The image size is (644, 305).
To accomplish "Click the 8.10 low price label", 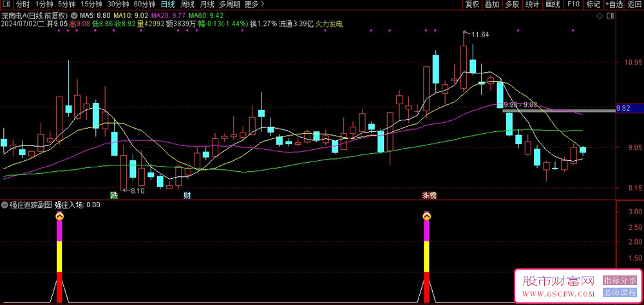I will (x=138, y=190).
